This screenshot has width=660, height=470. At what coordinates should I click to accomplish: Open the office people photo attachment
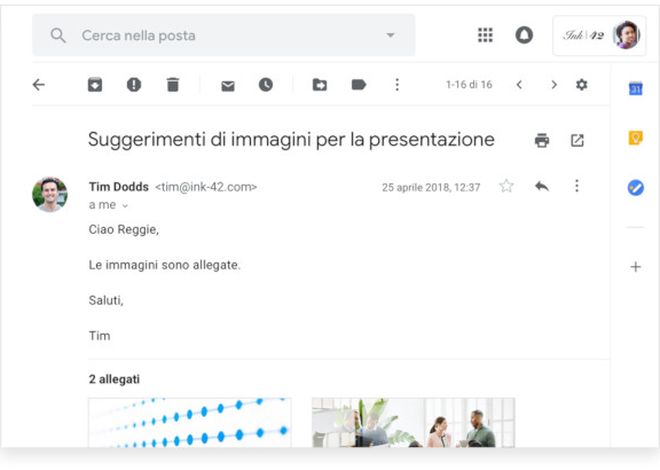click(x=413, y=422)
